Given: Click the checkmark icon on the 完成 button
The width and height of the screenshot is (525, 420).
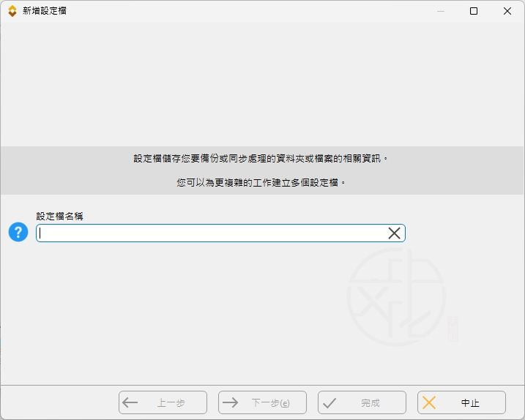Looking at the screenshot, I should (329, 402).
